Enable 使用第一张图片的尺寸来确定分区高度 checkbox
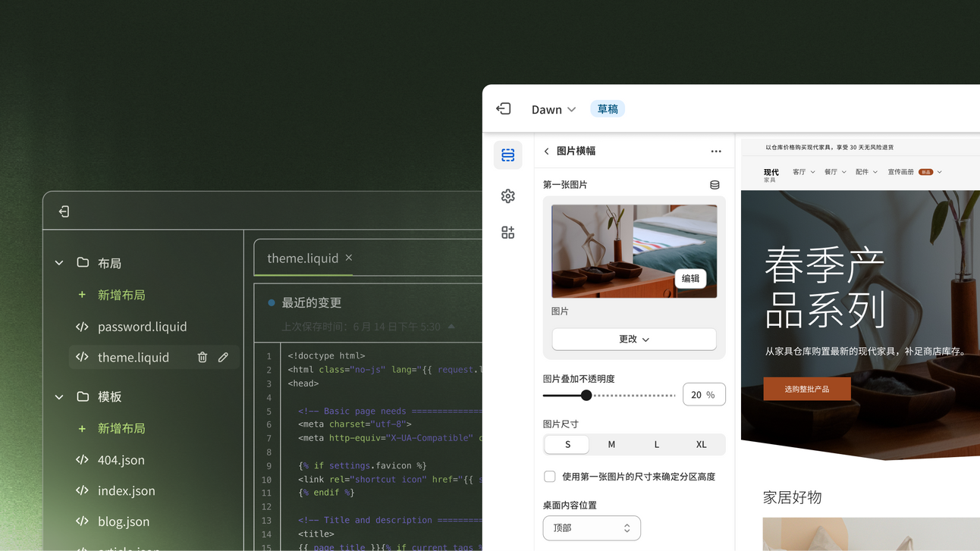This screenshot has height=551, width=980. click(550, 477)
